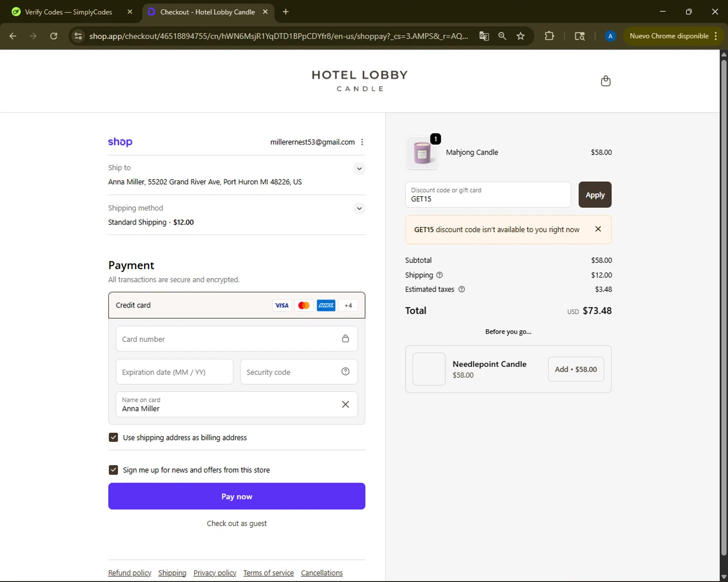
Task: Click the Shop Pay logo
Action: pos(120,142)
